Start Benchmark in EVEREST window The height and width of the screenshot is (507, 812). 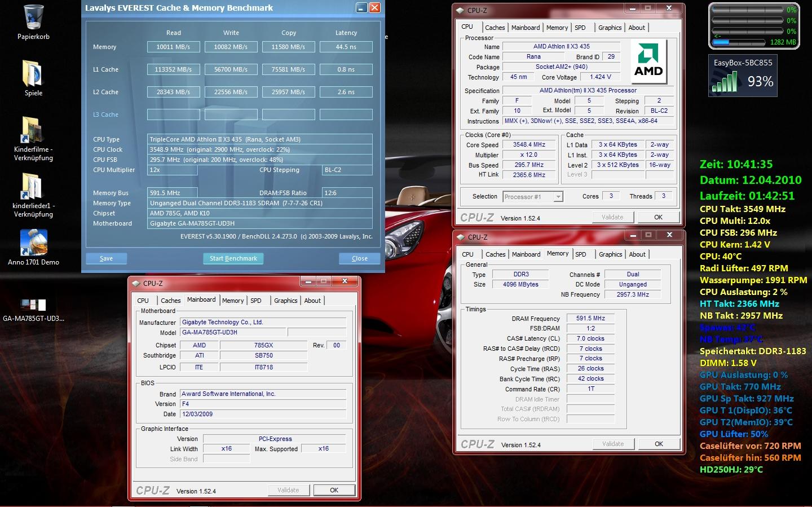coord(233,258)
